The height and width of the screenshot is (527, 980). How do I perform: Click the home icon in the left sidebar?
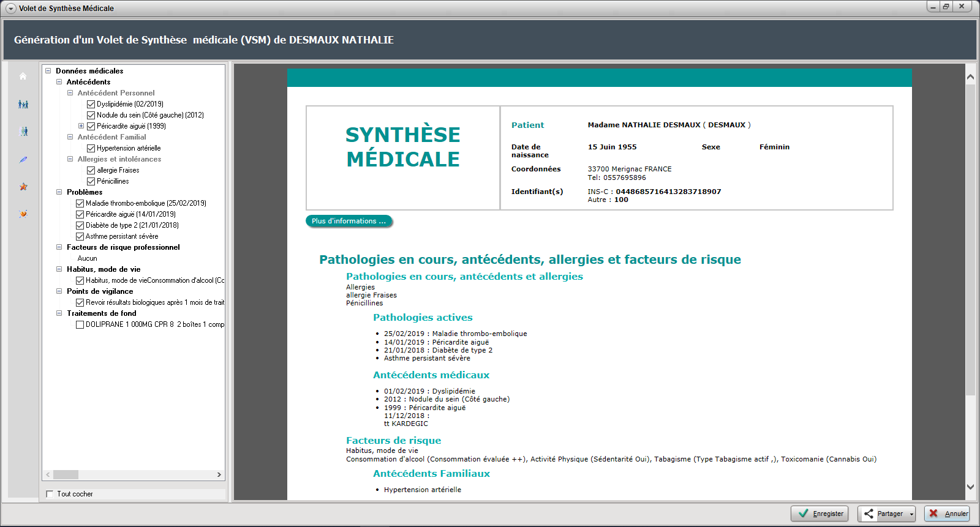(x=23, y=77)
